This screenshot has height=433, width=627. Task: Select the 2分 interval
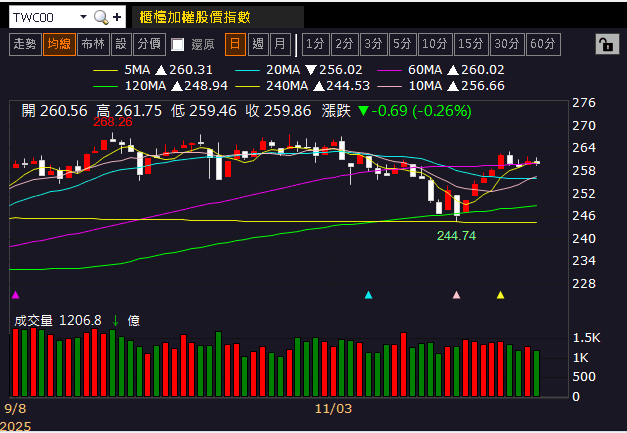pos(344,44)
